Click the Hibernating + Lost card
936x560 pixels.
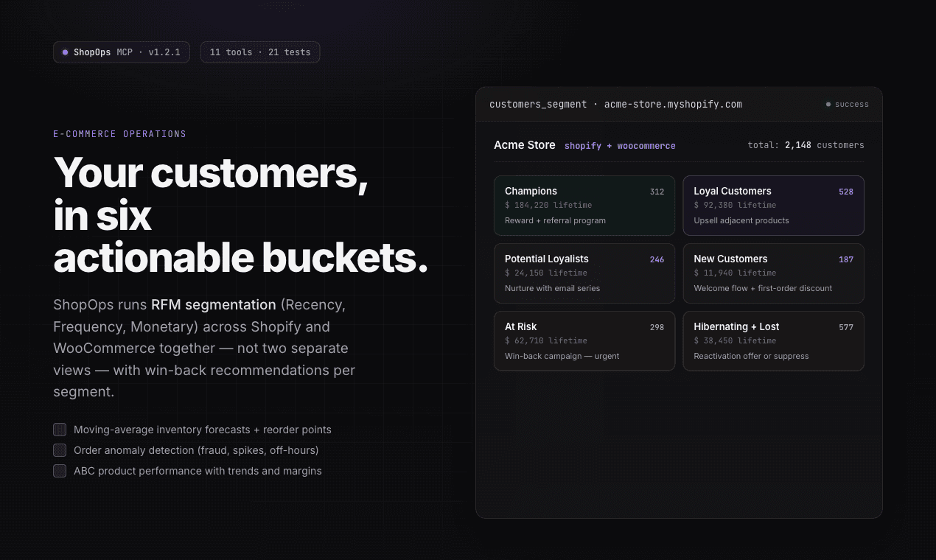point(773,341)
